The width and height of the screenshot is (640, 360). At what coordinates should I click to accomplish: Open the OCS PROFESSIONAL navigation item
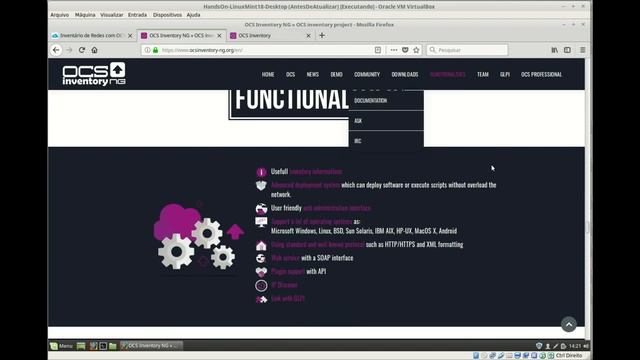point(541,74)
